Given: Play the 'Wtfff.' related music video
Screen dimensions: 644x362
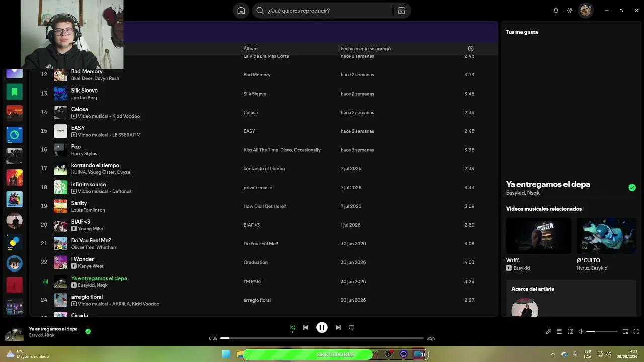Looking at the screenshot, I should pyautogui.click(x=538, y=235).
